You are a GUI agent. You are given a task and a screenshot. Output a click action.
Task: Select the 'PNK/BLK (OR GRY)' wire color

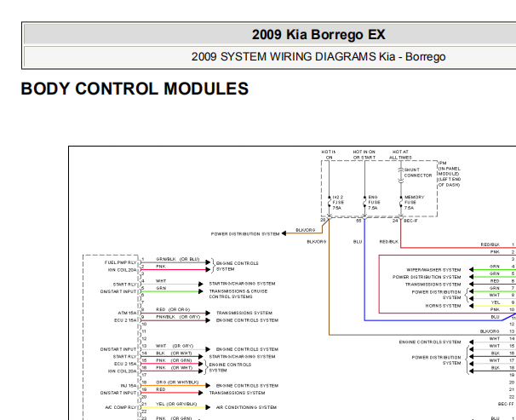coord(178,317)
